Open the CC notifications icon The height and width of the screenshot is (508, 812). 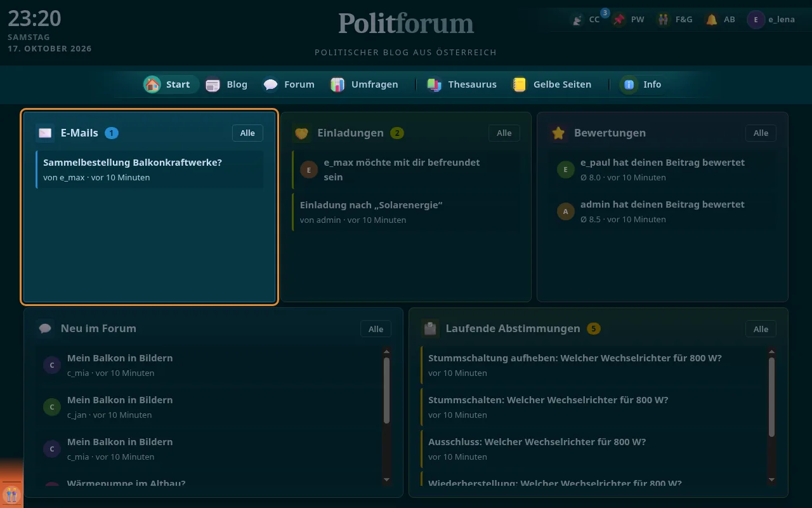click(577, 20)
